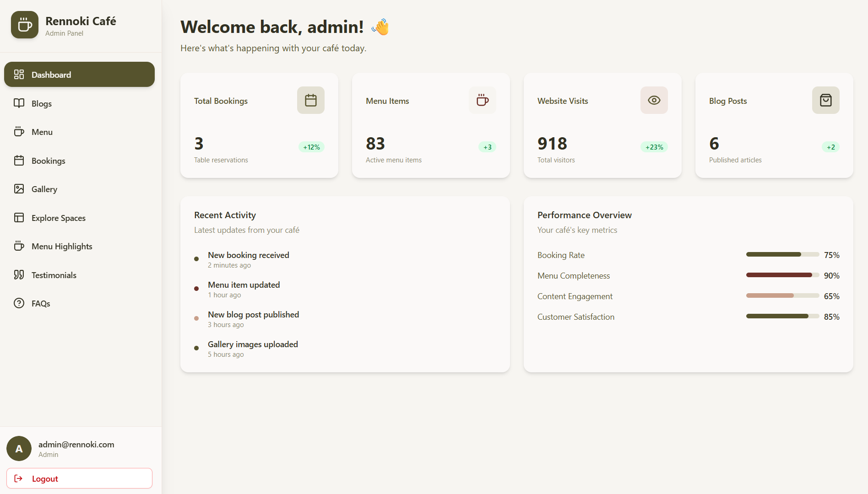Click the 83 active menu items value
Viewport: 868px width, 494px height.
[375, 144]
